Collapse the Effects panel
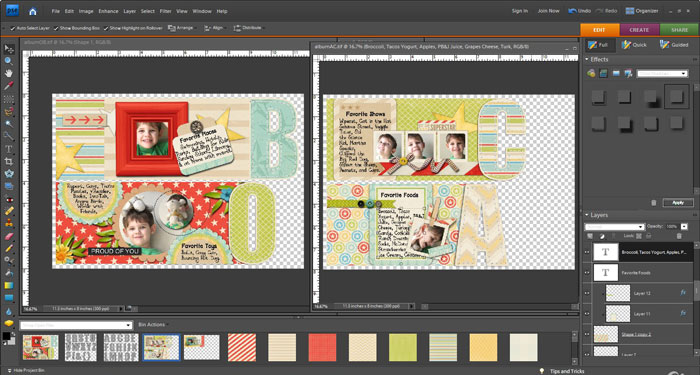The image size is (700, 375). point(587,59)
